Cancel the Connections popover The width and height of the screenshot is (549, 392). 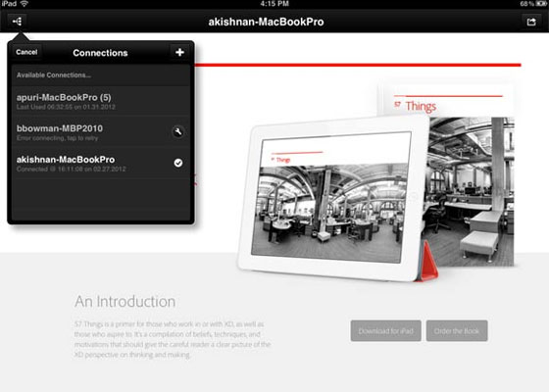26,52
